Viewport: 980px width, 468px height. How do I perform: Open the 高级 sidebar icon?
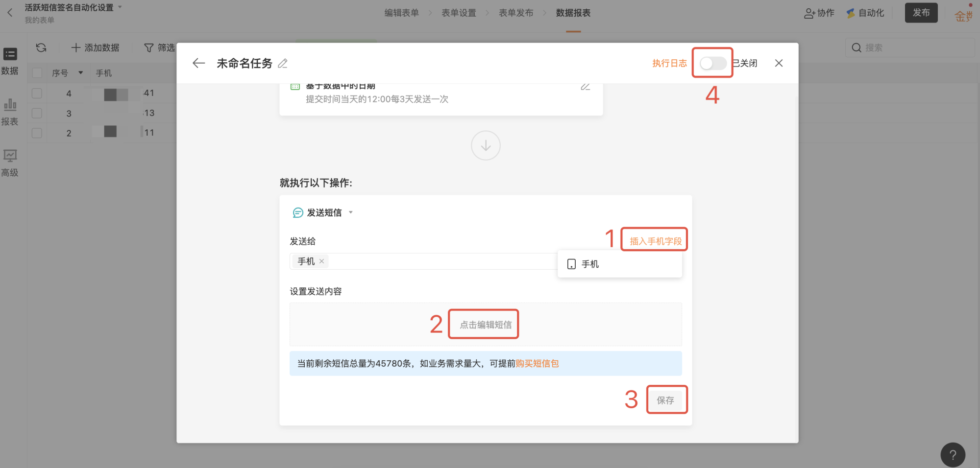(10, 163)
